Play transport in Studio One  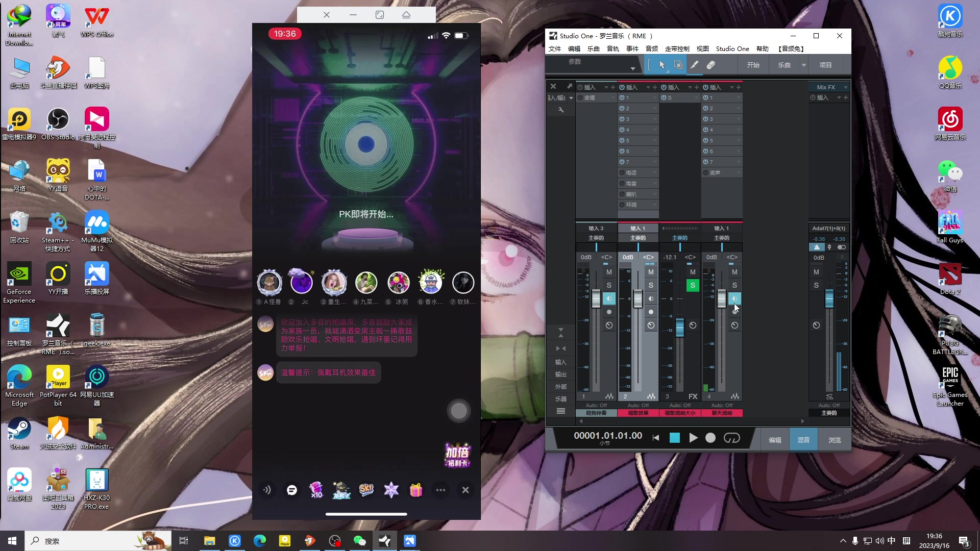coord(693,438)
